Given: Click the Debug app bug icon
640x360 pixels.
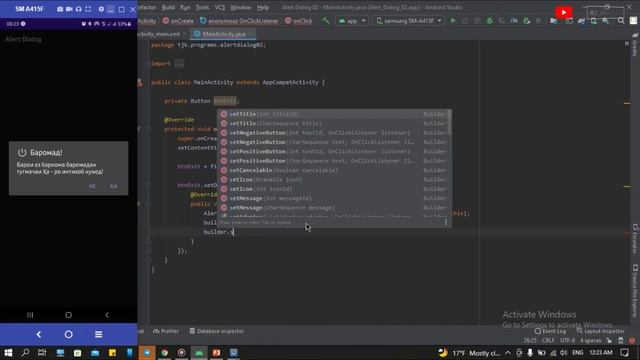Looking at the screenshot, I should 489,21.
